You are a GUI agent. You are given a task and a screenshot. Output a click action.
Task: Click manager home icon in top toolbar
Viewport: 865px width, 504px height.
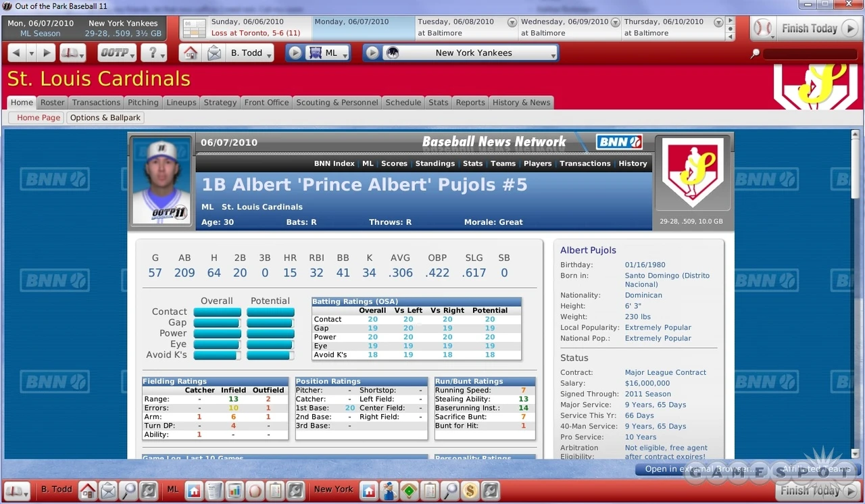pyautogui.click(x=191, y=53)
